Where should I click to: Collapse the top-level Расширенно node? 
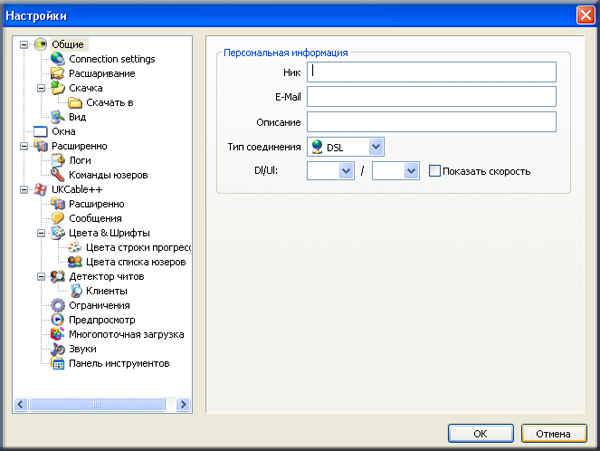coord(24,146)
